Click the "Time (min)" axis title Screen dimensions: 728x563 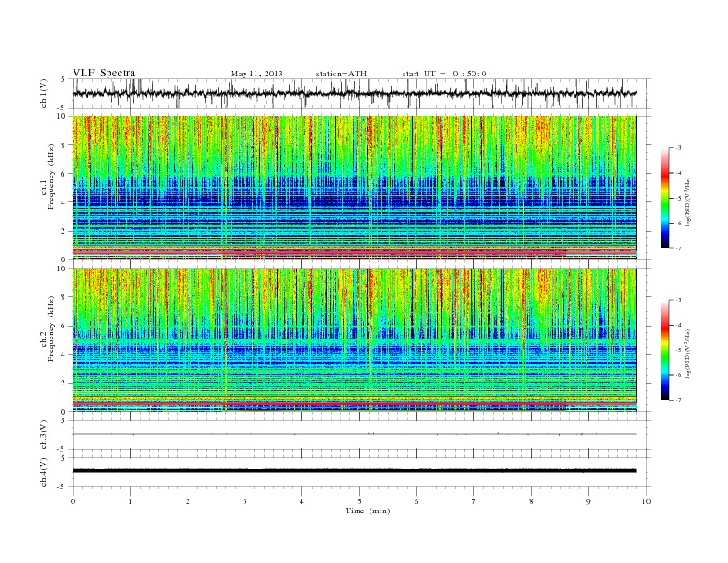pyautogui.click(x=368, y=511)
